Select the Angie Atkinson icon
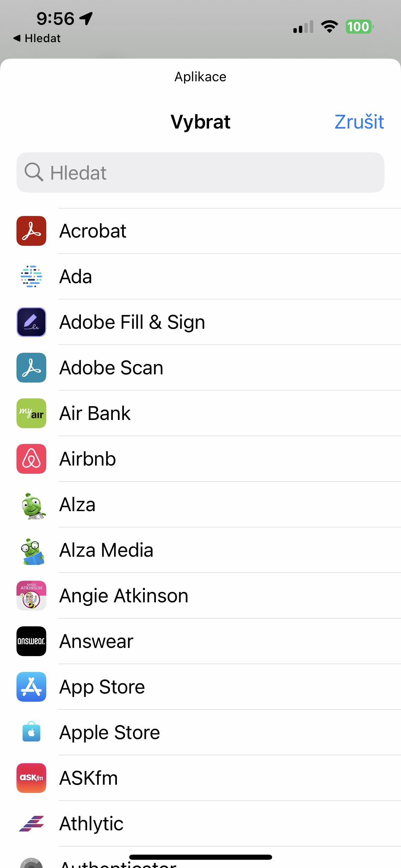Screen dimensions: 401x868 click(x=31, y=595)
